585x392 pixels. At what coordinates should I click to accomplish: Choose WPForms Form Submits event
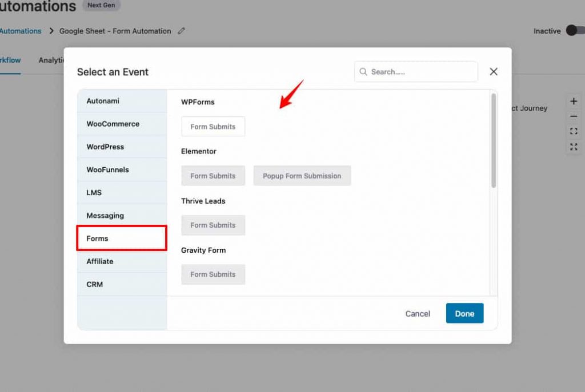click(213, 127)
